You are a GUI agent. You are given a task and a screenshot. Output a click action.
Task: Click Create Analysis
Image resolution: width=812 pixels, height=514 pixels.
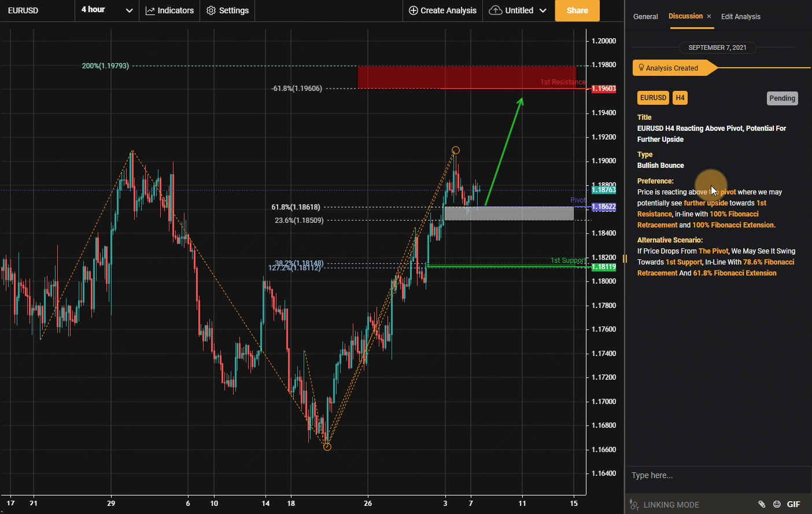click(x=442, y=10)
